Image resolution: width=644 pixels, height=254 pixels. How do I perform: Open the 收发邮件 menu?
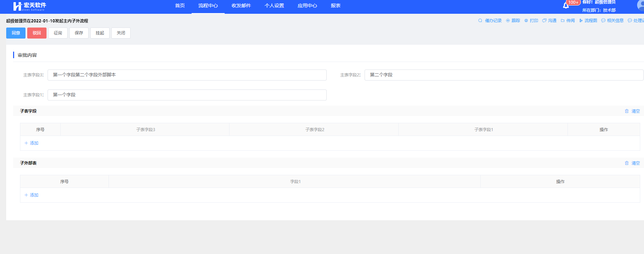(241, 6)
